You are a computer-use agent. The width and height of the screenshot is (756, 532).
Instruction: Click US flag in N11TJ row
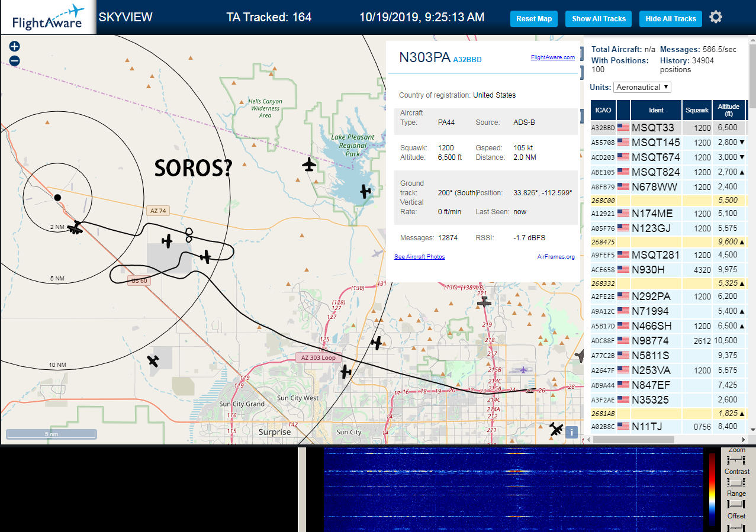623,426
